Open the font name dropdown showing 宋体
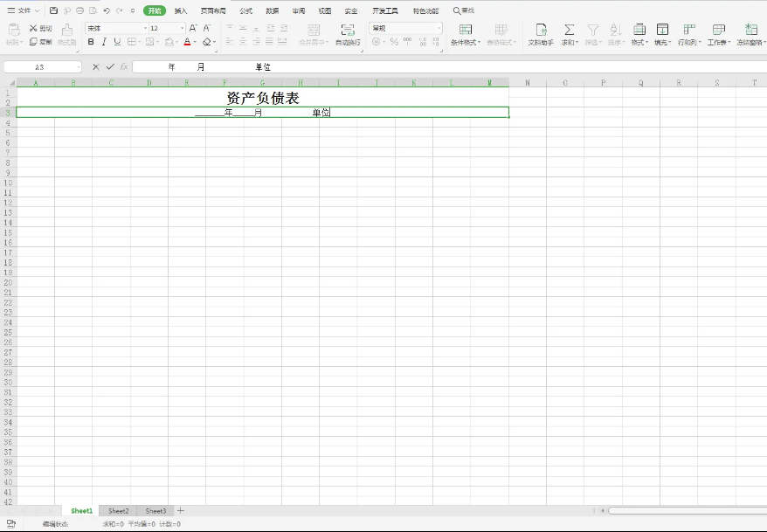The height and width of the screenshot is (532, 767). coord(115,28)
